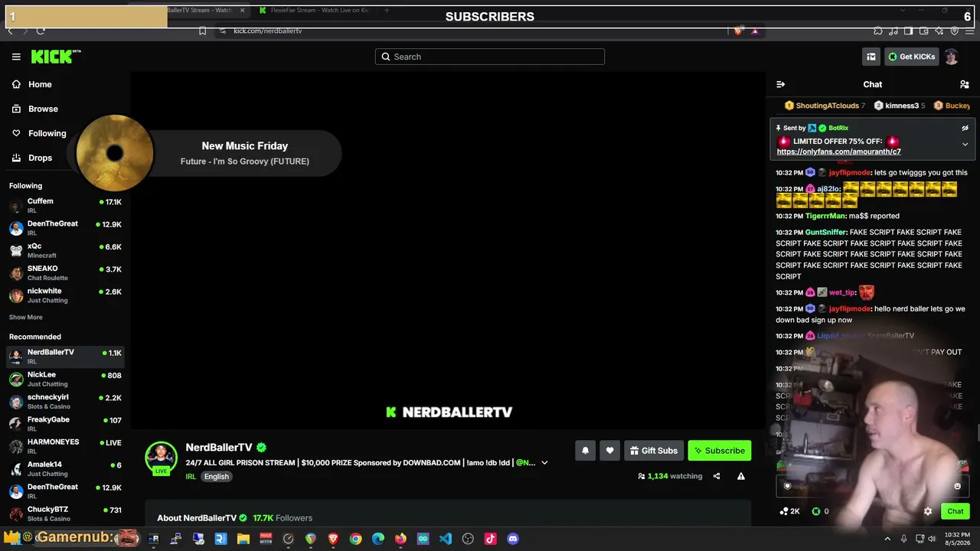Focus the Kick search field
The height and width of the screenshot is (551, 980).
tap(490, 57)
